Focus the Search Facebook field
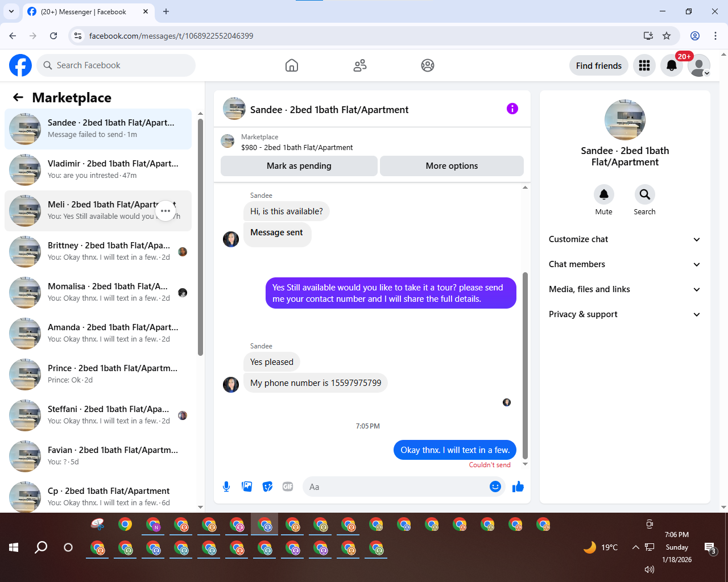 [116, 65]
